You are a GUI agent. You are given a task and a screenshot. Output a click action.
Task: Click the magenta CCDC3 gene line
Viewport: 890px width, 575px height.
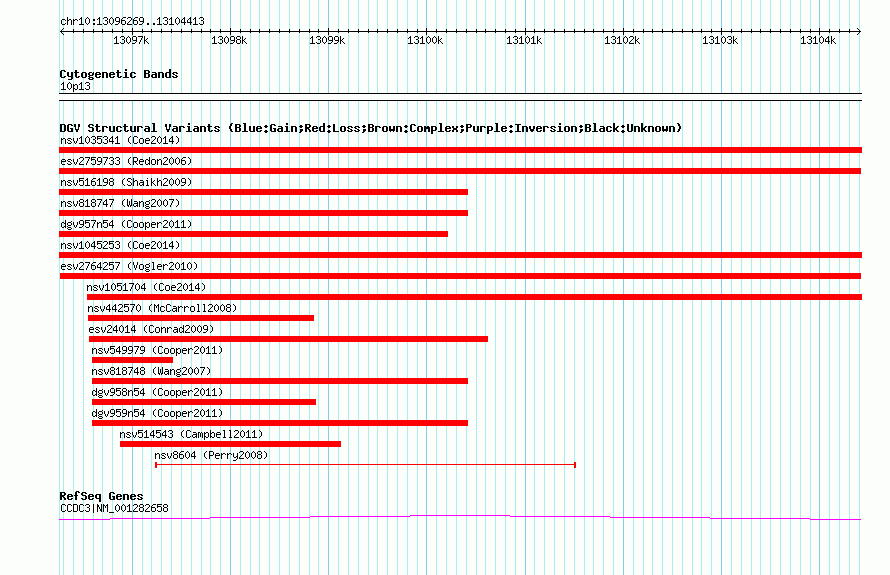coord(460,517)
